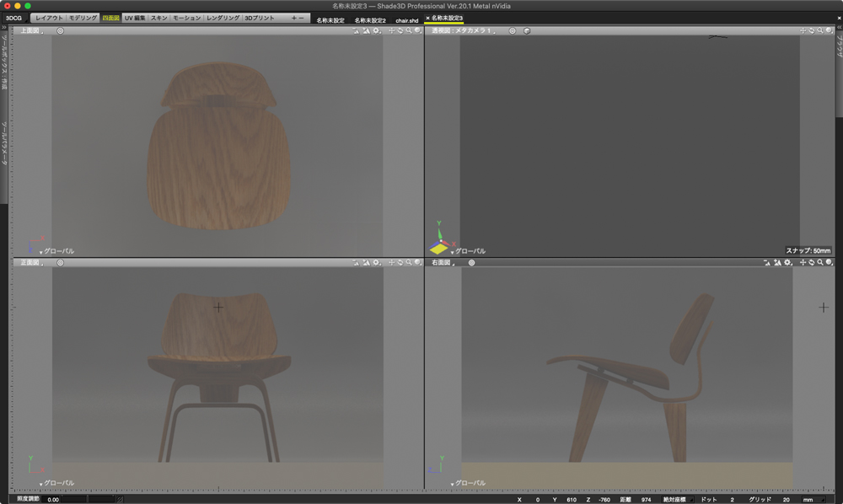Click the スナップ: 50mm snap indicator
The height and width of the screenshot is (504, 843).
(808, 251)
